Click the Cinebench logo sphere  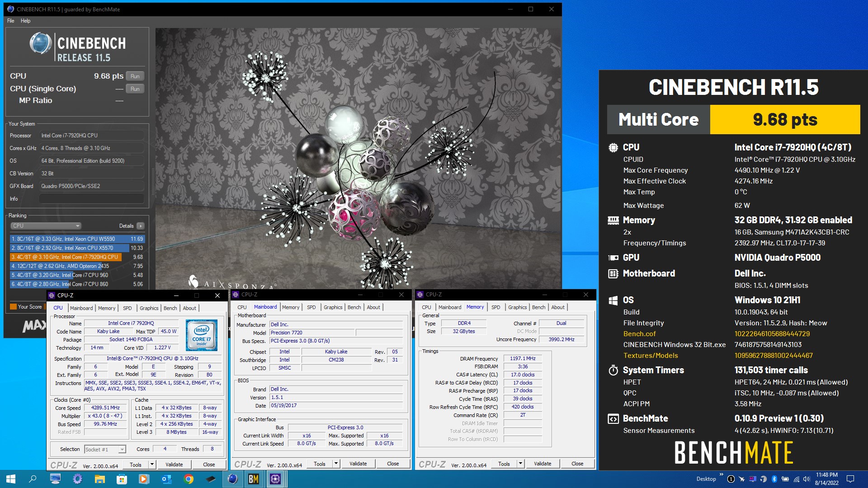click(x=41, y=43)
